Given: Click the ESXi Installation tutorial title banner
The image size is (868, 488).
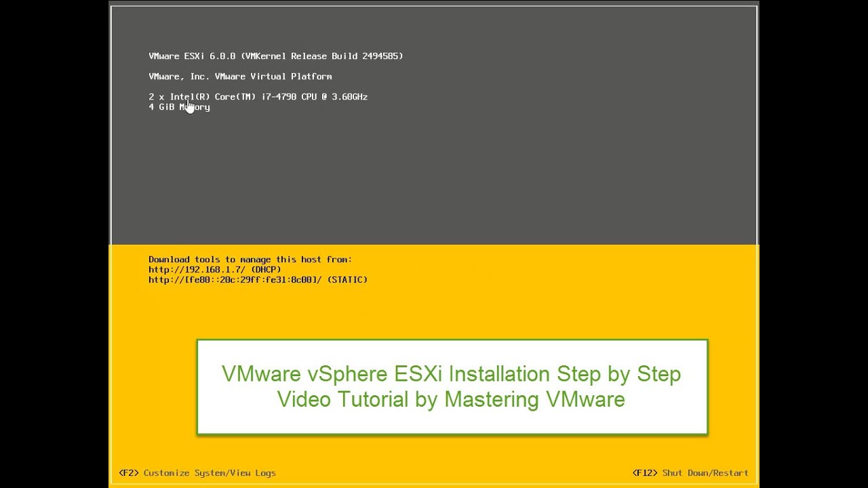Looking at the screenshot, I should 452,386.
